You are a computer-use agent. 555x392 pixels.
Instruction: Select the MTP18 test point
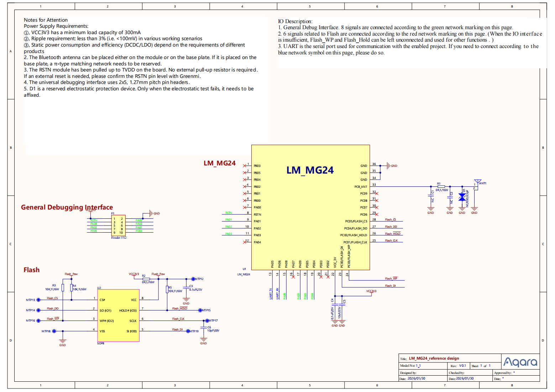(x=54, y=331)
